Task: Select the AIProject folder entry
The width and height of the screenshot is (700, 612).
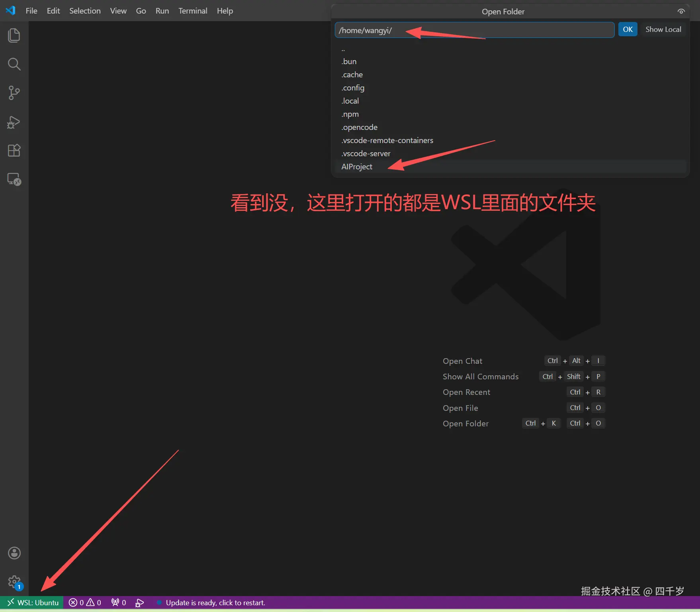Action: pyautogui.click(x=510, y=167)
